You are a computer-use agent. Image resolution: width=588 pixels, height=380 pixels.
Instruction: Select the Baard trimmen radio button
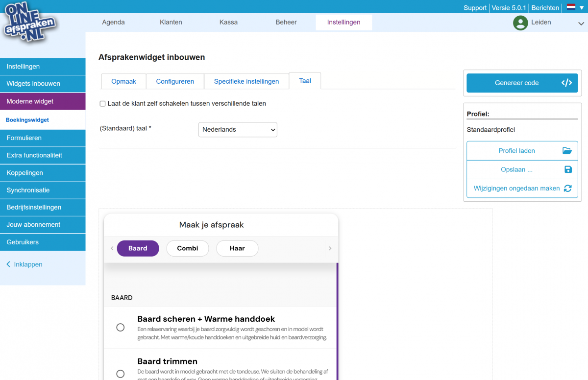tap(120, 374)
